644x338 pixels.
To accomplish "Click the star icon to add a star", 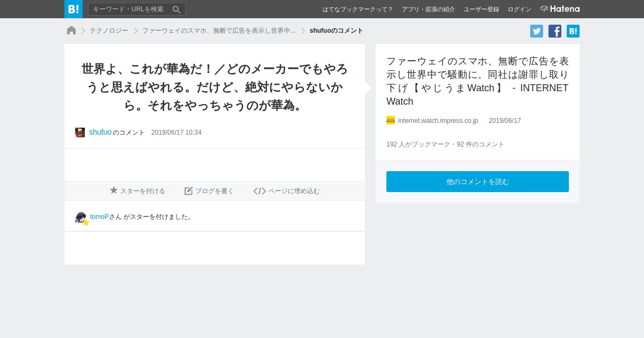I will (x=114, y=190).
